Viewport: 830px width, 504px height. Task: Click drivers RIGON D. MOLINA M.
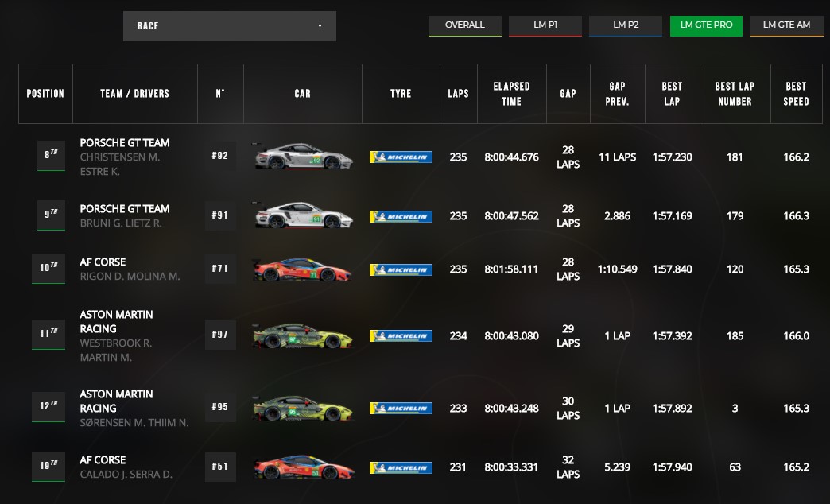pos(130,277)
